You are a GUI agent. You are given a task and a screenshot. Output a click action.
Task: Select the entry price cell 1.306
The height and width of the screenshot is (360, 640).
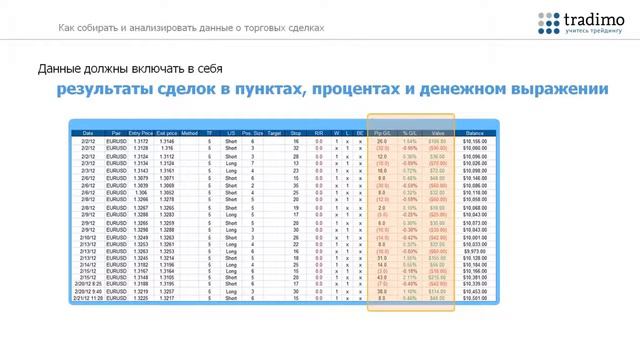(x=141, y=193)
